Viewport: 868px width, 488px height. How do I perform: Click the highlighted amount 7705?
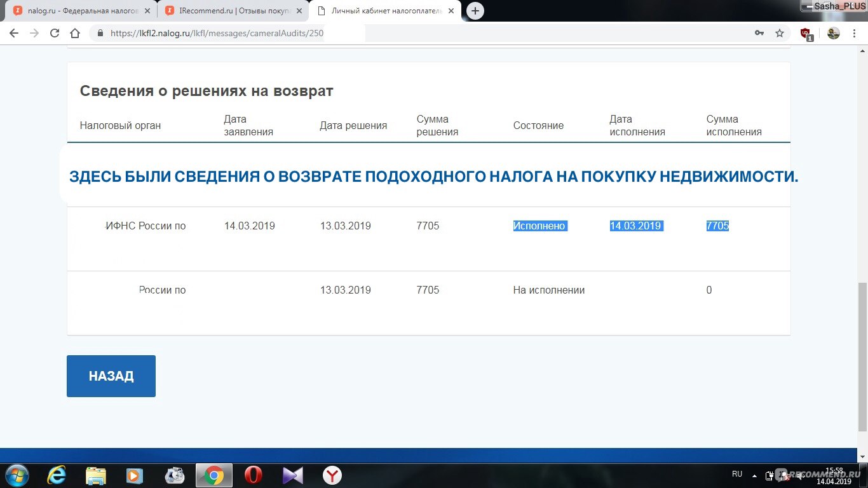pos(717,226)
